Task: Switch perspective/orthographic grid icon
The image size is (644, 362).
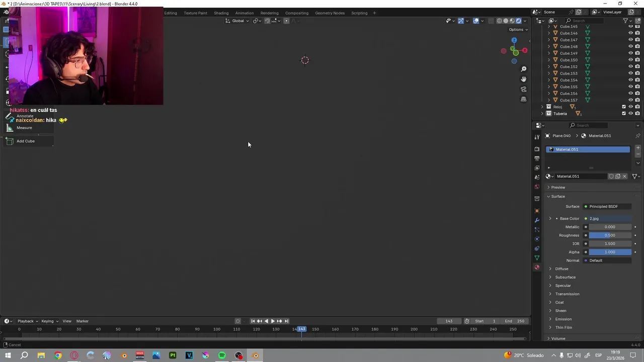Action: click(523, 99)
